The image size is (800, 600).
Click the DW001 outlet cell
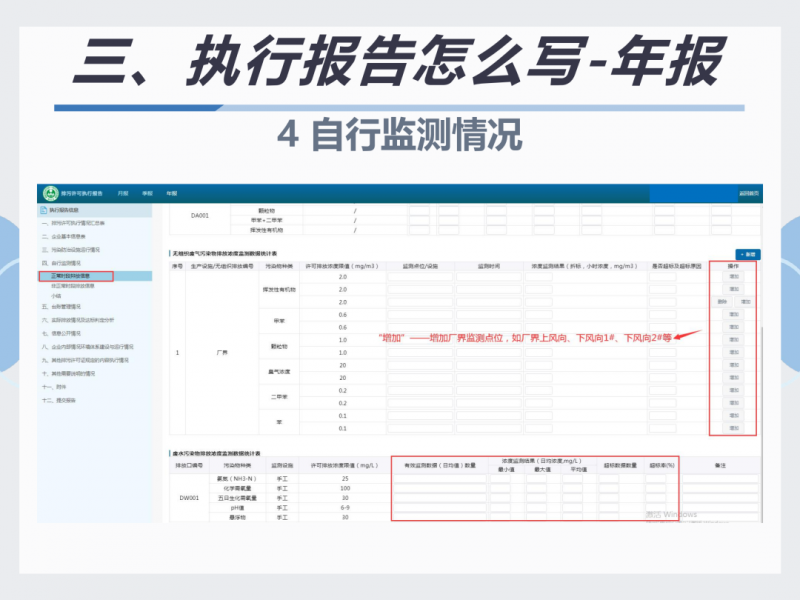(x=189, y=498)
